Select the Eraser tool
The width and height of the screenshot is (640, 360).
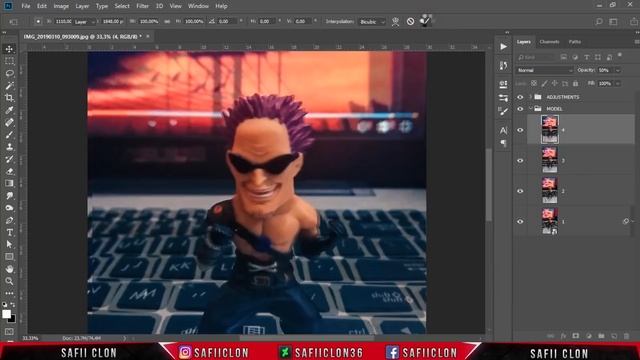[9, 171]
